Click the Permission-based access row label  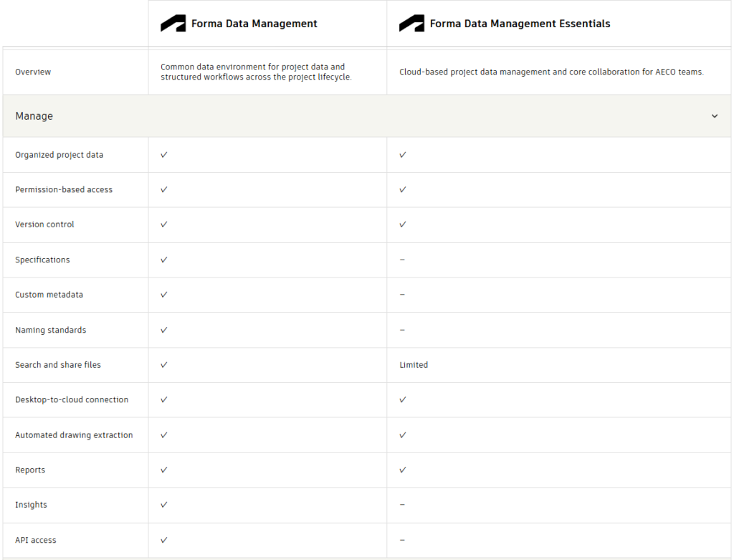(64, 189)
